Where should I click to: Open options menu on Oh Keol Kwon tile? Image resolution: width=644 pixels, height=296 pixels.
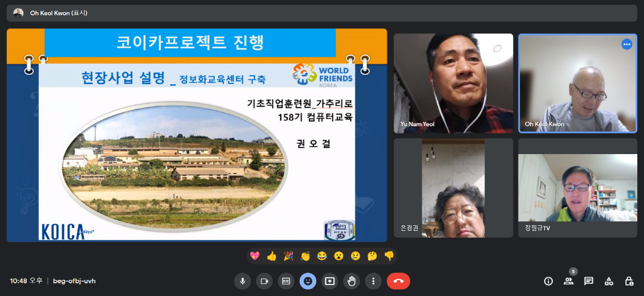[x=627, y=44]
